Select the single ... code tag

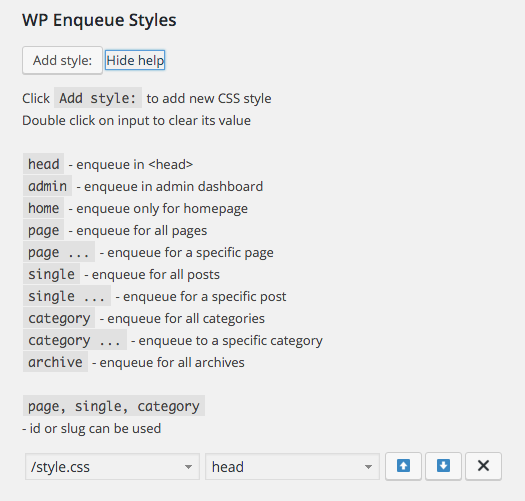[67, 296]
